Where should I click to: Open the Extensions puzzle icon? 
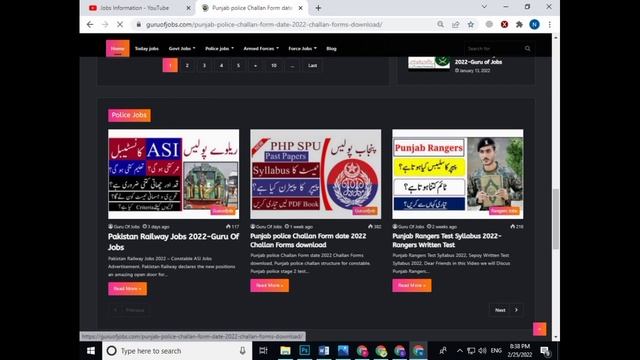pos(519,24)
